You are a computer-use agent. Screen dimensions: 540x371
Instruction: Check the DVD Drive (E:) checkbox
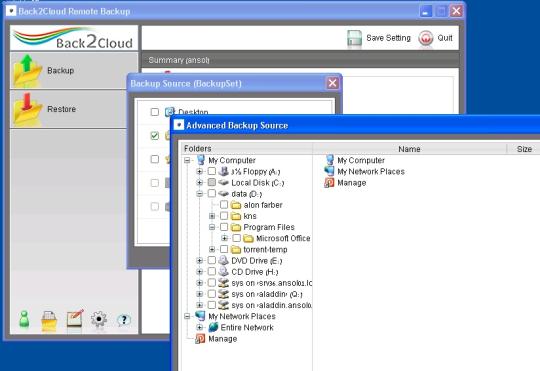(212, 260)
